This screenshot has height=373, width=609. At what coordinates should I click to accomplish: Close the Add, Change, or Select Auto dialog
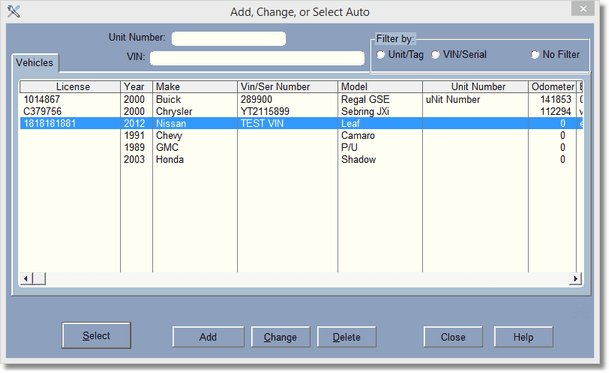point(583,9)
